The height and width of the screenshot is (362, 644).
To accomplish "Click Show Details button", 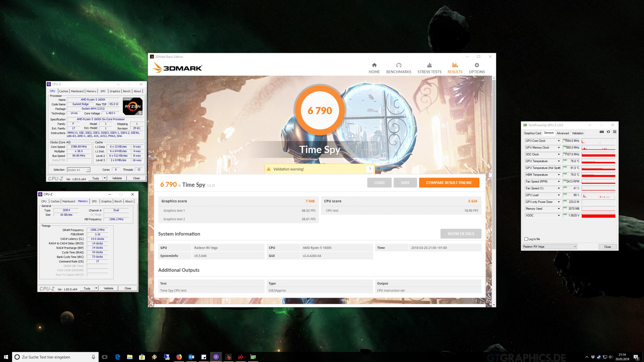I will click(x=461, y=234).
